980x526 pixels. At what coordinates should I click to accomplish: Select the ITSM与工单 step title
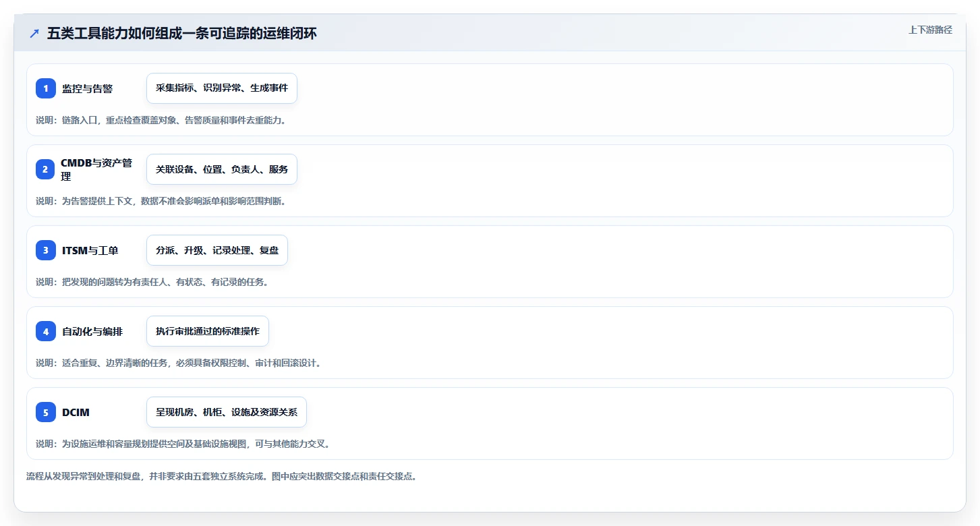(90, 250)
